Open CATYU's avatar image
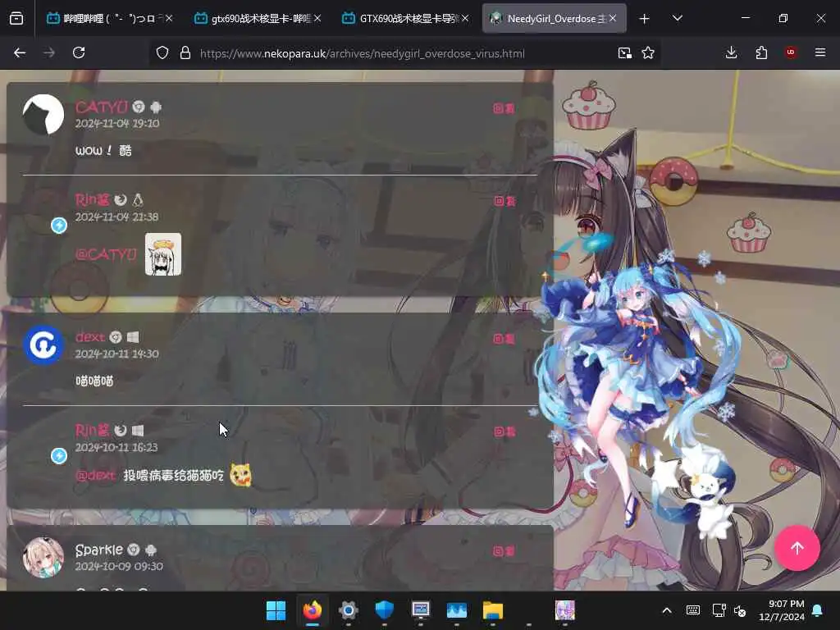The height and width of the screenshot is (630, 840). click(x=43, y=115)
